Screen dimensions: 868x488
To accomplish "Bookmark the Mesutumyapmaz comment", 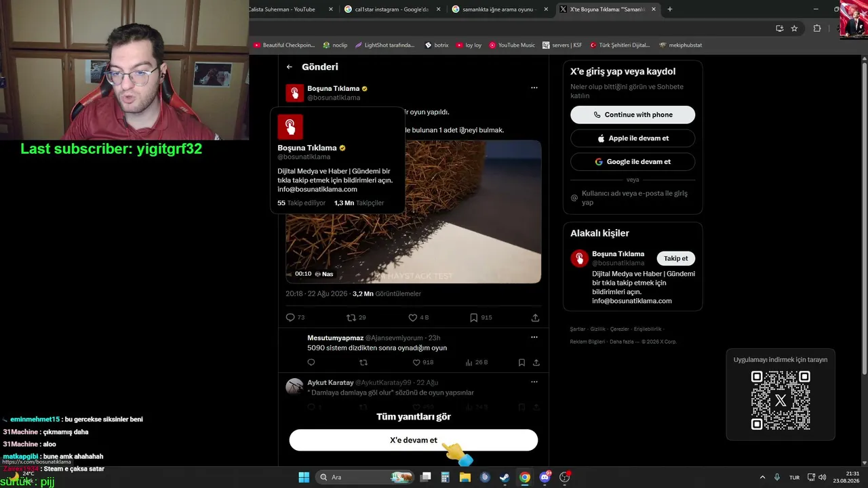I will point(521,363).
